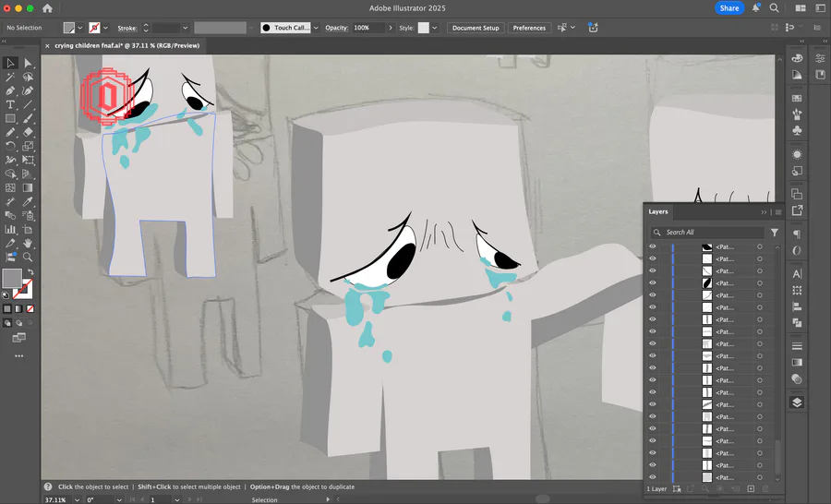Select the Blend tool
The height and width of the screenshot is (504, 831).
click(10, 215)
